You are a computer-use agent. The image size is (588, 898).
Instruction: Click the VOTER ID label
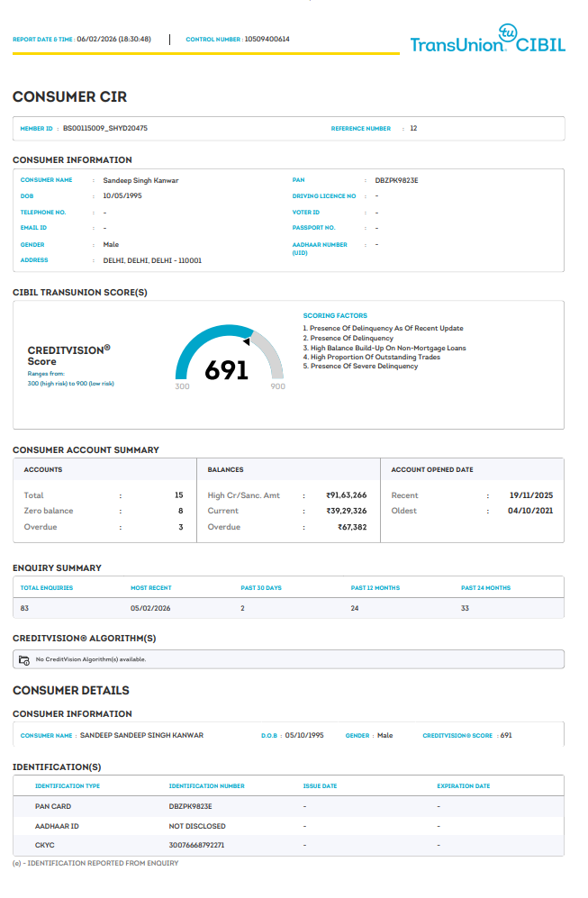[x=306, y=213]
